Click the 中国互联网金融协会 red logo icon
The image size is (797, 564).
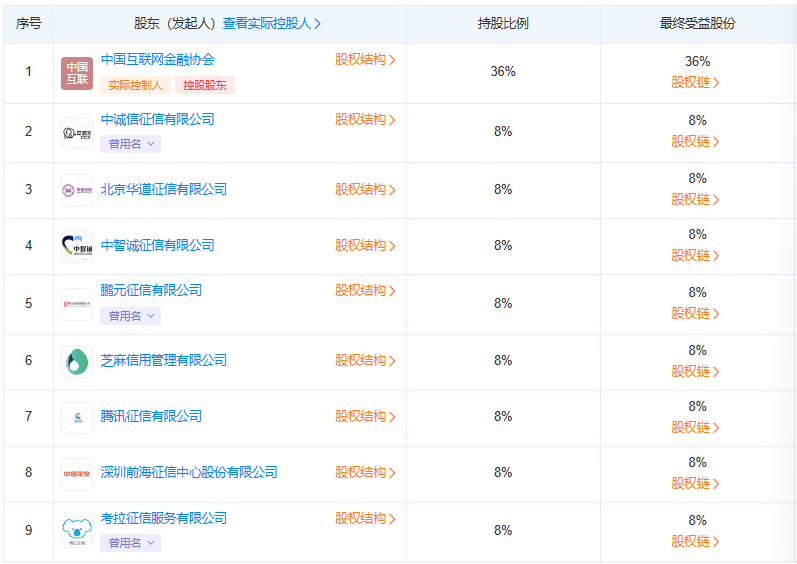pyautogui.click(x=77, y=73)
